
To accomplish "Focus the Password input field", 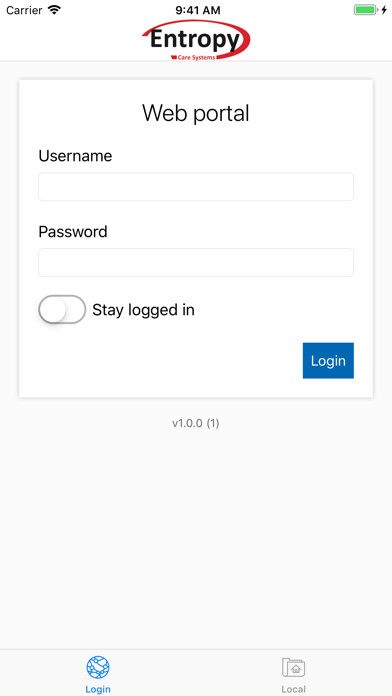I will tap(196, 263).
